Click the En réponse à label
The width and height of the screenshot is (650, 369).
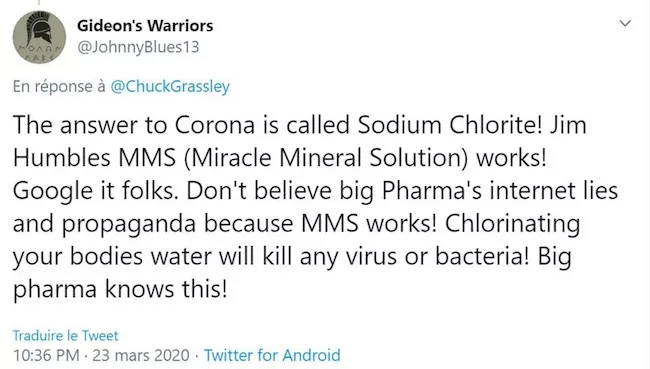click(x=59, y=86)
